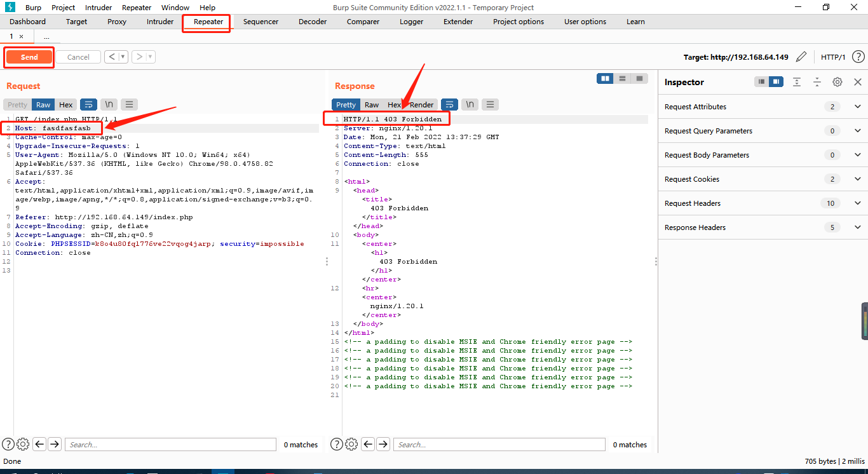Open the Extender tab

(458, 22)
